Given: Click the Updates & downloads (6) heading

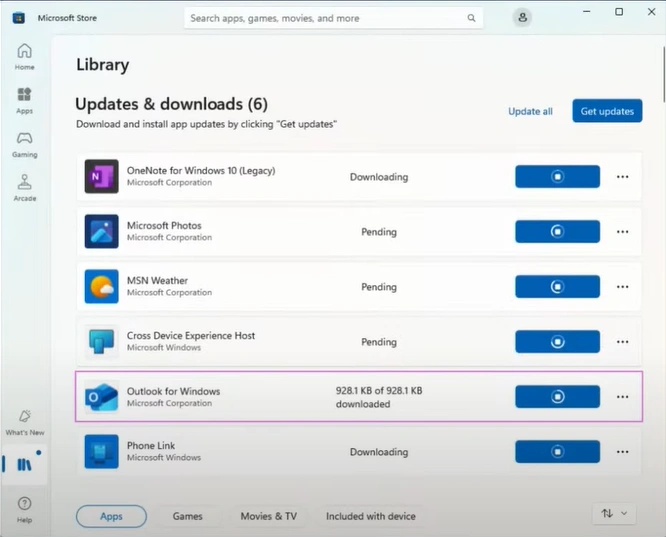Looking at the screenshot, I should [x=171, y=104].
